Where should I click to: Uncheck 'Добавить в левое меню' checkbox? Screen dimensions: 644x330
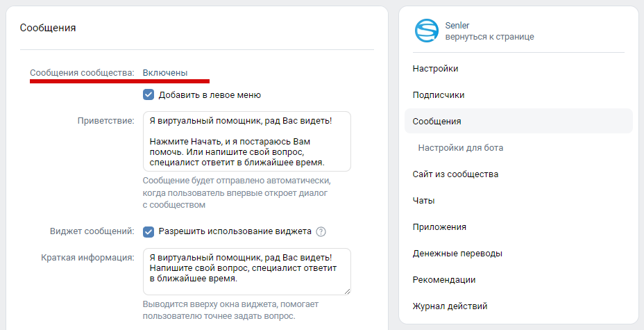click(x=149, y=94)
